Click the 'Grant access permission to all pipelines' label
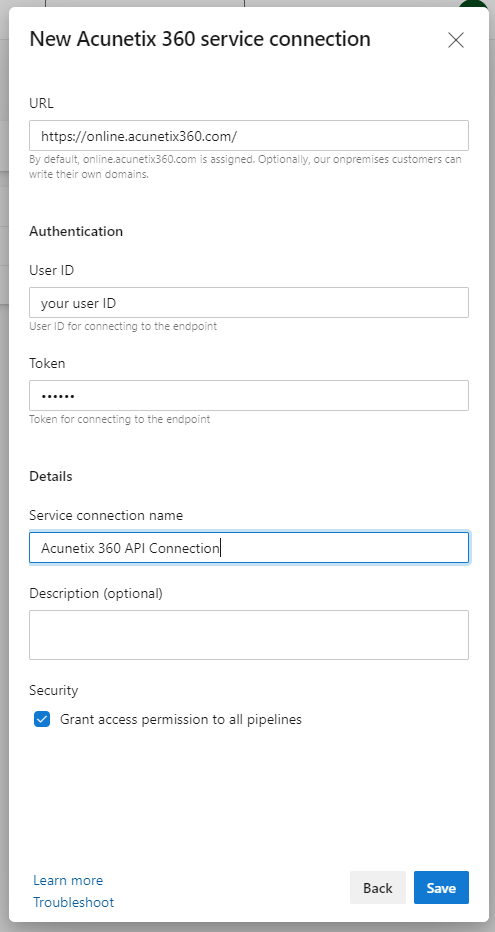This screenshot has width=495, height=932. click(x=181, y=719)
